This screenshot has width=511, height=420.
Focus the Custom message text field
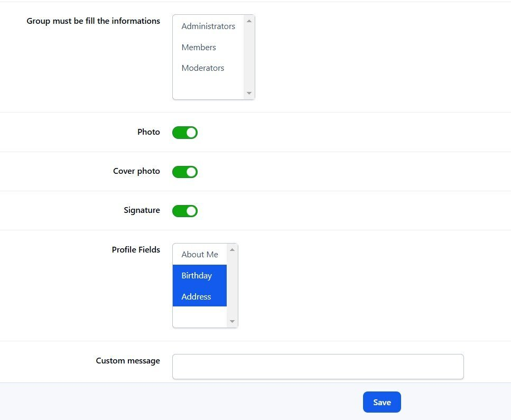(x=318, y=367)
